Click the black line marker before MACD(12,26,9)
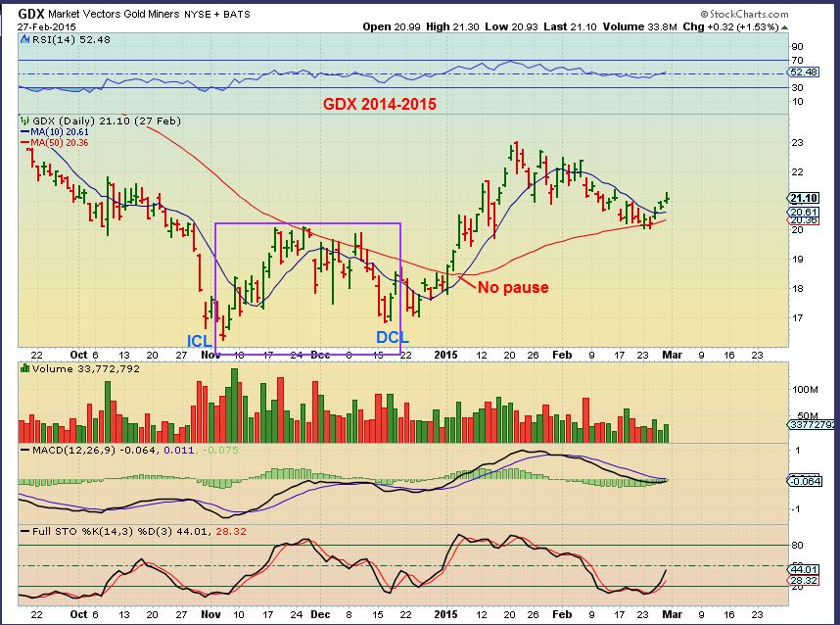 [x=24, y=450]
